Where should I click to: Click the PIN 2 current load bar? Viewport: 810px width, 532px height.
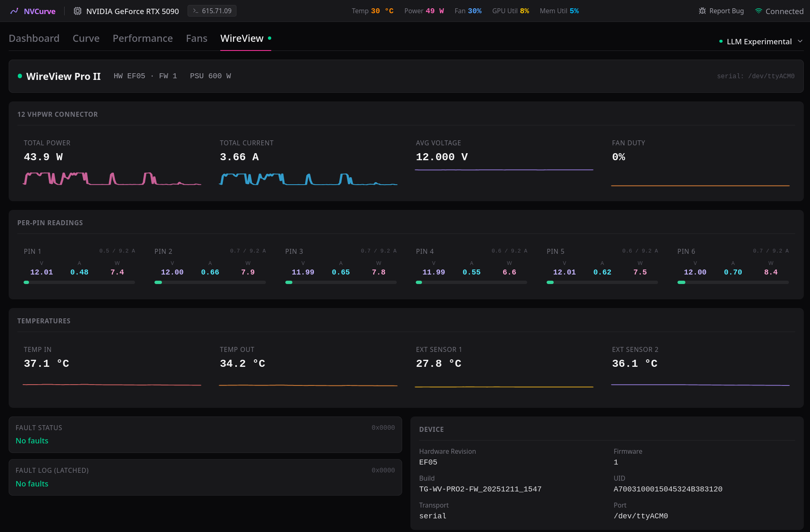point(210,282)
